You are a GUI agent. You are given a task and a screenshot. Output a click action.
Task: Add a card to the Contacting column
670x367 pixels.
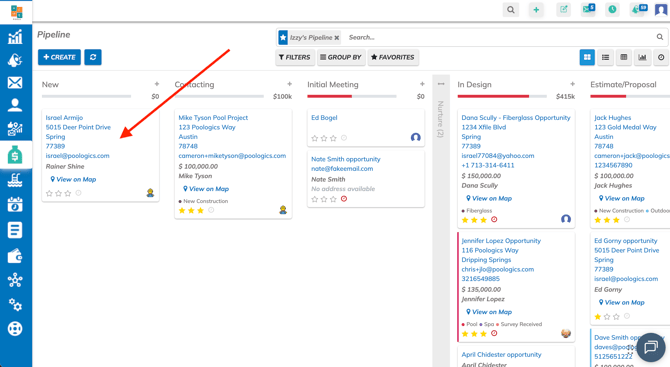pyautogui.click(x=289, y=84)
